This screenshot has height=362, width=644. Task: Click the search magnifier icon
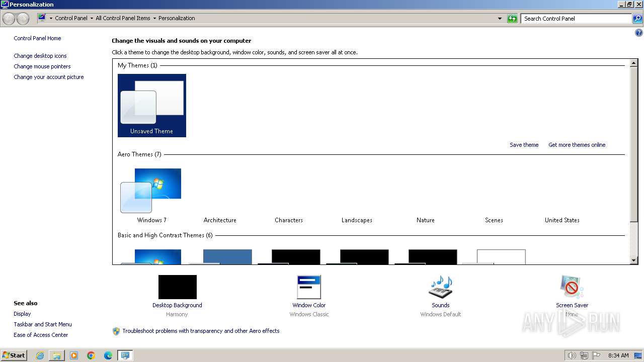[637, 19]
